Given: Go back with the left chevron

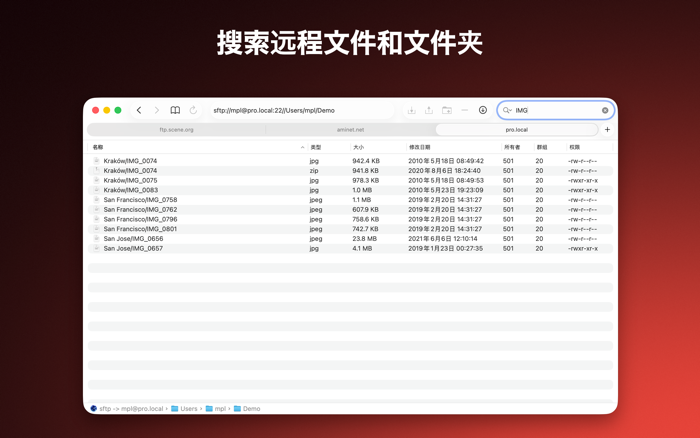Looking at the screenshot, I should click(x=139, y=110).
